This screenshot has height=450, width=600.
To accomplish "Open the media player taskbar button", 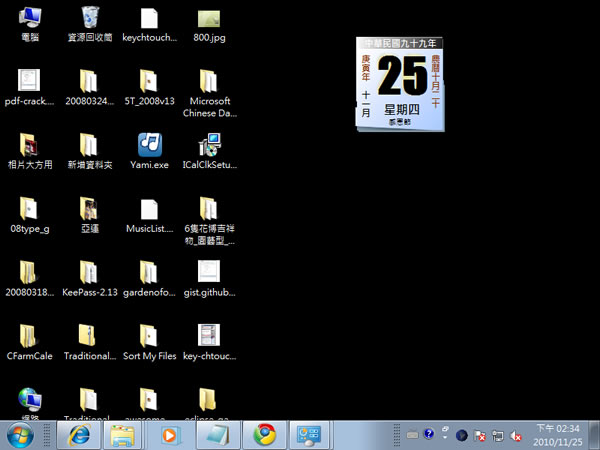I will click(171, 435).
